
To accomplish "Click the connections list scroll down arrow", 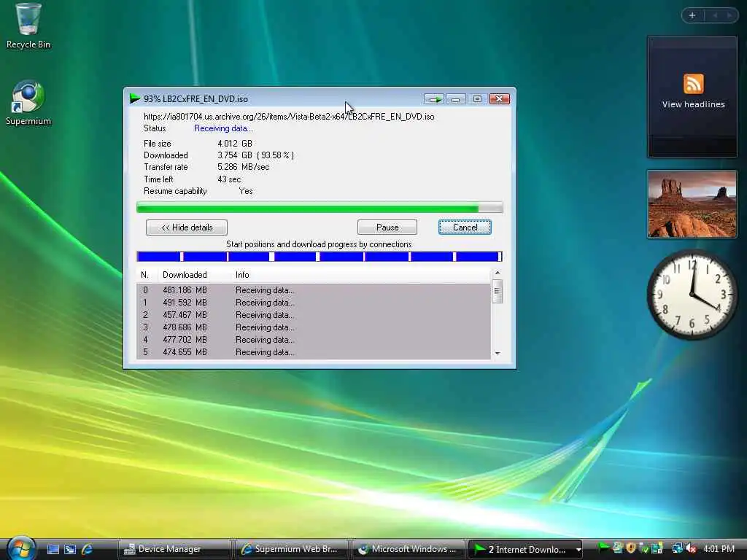I will click(x=498, y=354).
